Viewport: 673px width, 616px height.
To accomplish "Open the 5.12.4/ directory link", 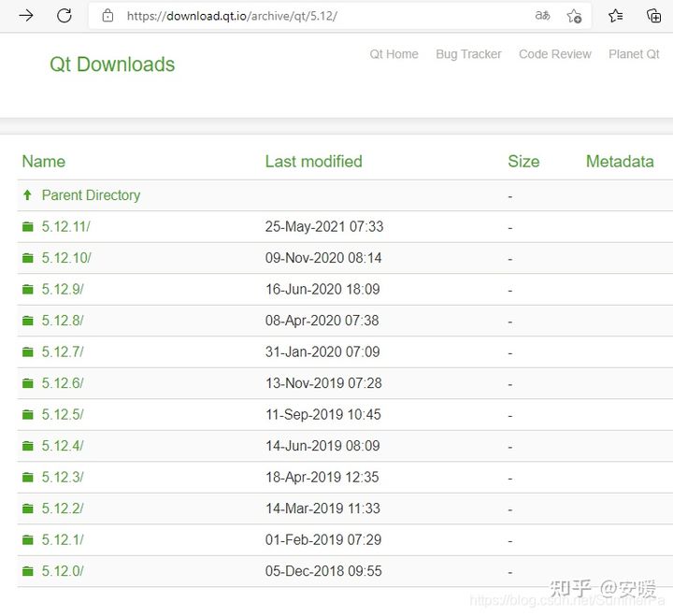I will (63, 446).
